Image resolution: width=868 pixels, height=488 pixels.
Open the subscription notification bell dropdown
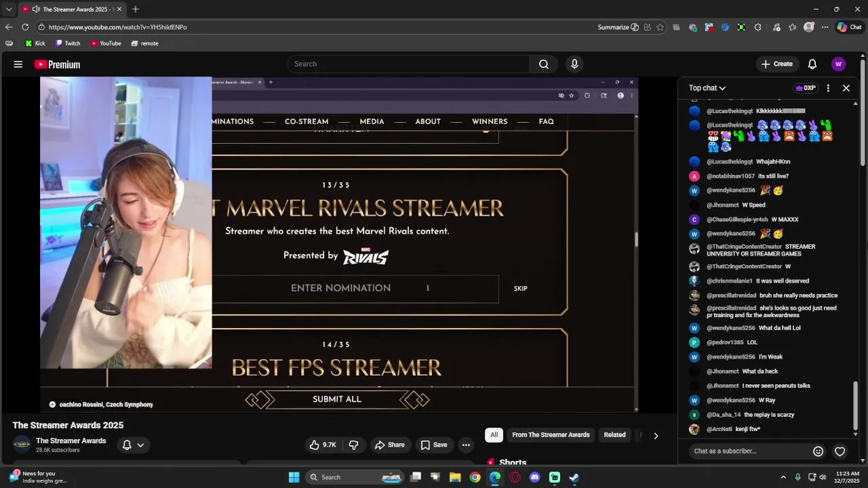coord(133,445)
